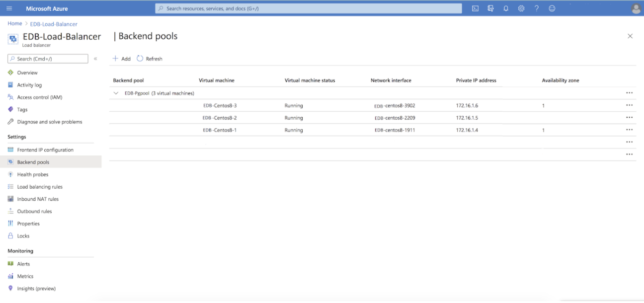644x303 pixels.
Task: Click the Microsoft Azure logo text
Action: (x=47, y=8)
